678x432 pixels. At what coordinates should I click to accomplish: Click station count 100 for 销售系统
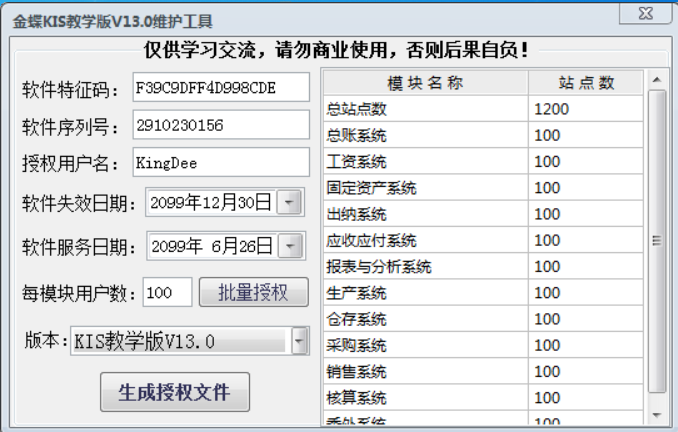[x=586, y=371]
